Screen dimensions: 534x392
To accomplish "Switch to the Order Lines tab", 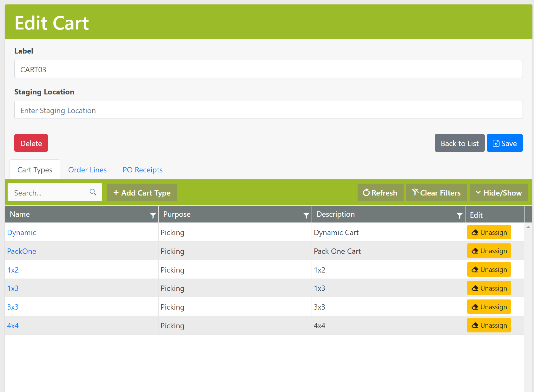I will 88,170.
